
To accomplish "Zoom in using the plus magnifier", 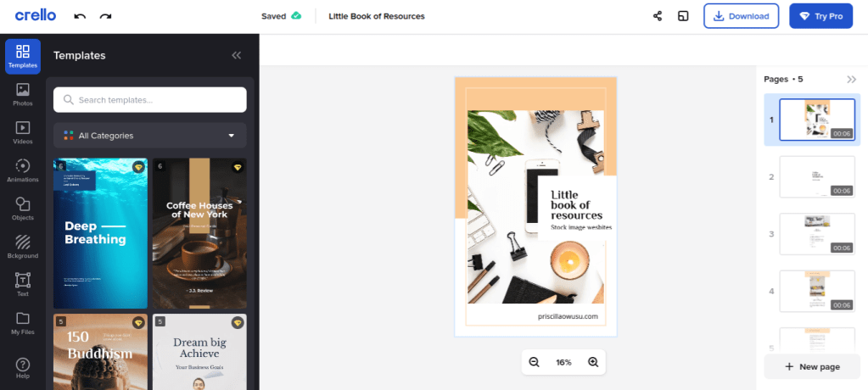I will pyautogui.click(x=593, y=362).
